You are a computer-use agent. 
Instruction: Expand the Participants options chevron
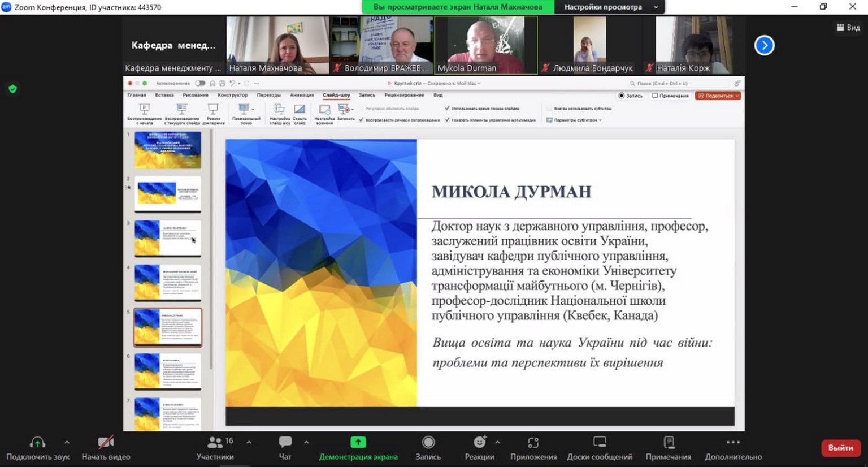[x=249, y=442]
